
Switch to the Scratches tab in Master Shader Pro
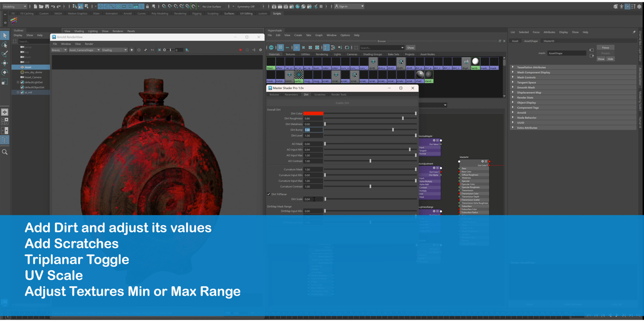tap(320, 94)
